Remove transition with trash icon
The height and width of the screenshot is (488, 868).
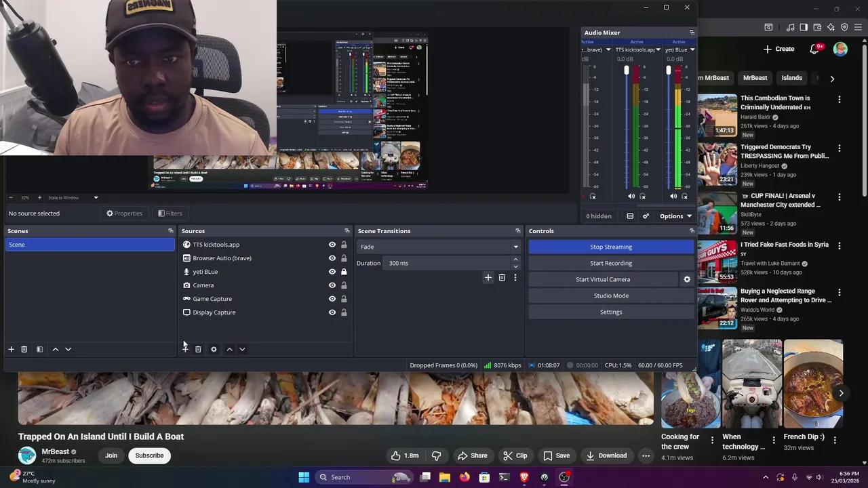502,277
